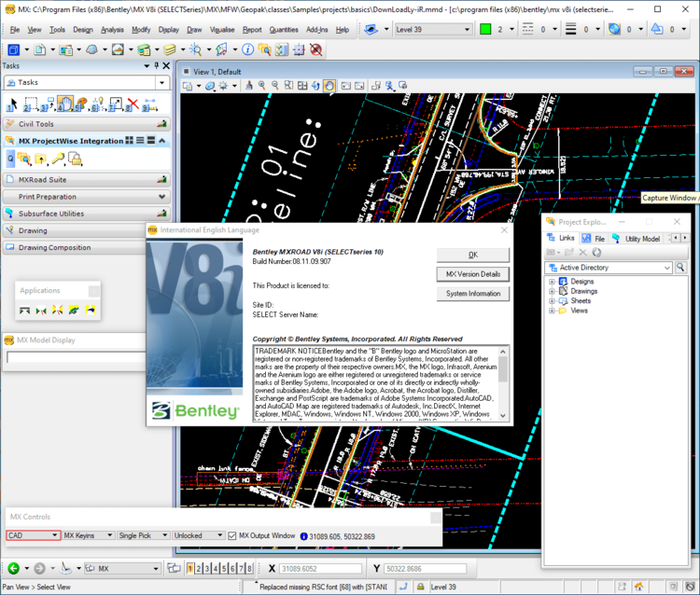
Task: Click the Pan View hand icon
Action: 329,86
